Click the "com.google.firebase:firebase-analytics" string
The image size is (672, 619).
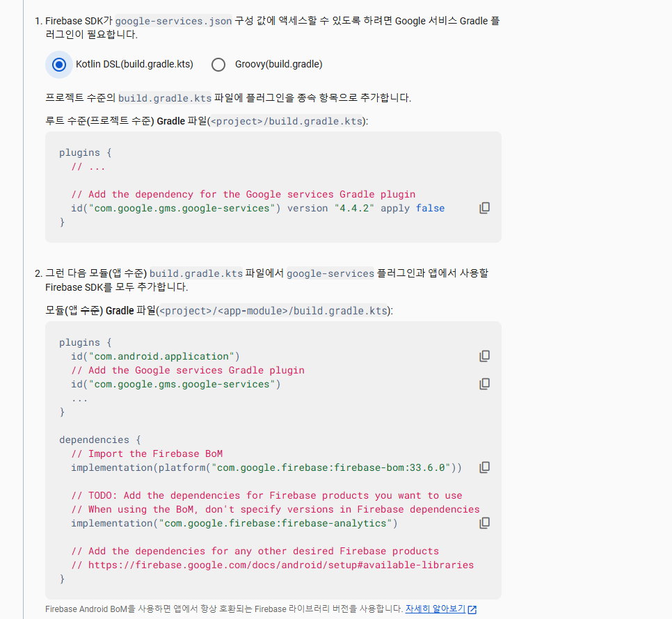pos(275,524)
